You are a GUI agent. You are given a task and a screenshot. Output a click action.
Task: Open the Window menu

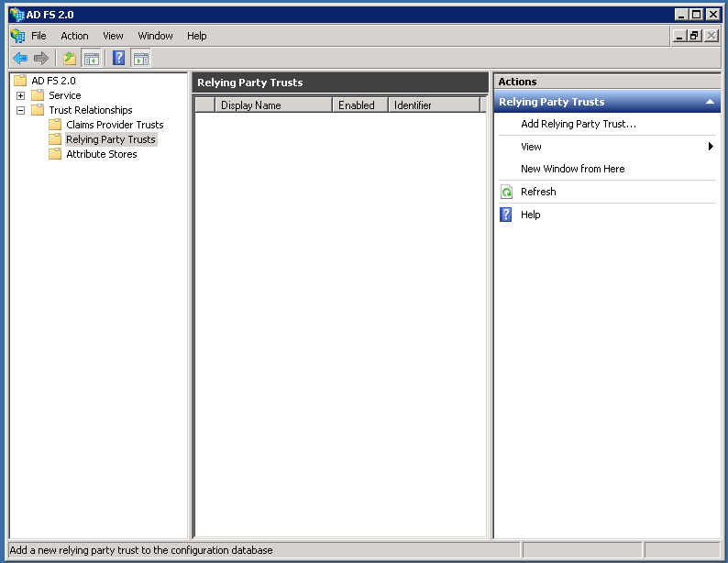(x=155, y=36)
